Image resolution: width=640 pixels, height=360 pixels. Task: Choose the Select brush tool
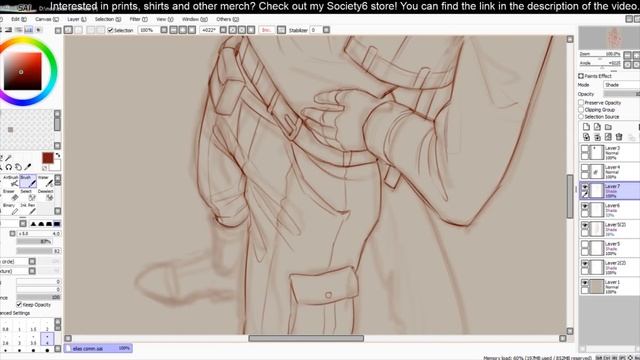(x=28, y=195)
